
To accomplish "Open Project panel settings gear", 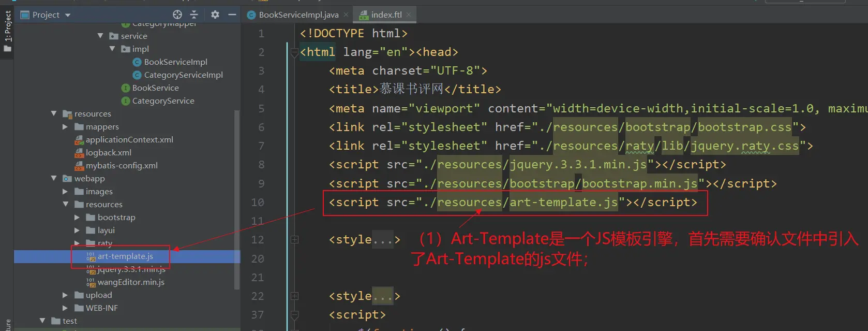I will tap(215, 15).
